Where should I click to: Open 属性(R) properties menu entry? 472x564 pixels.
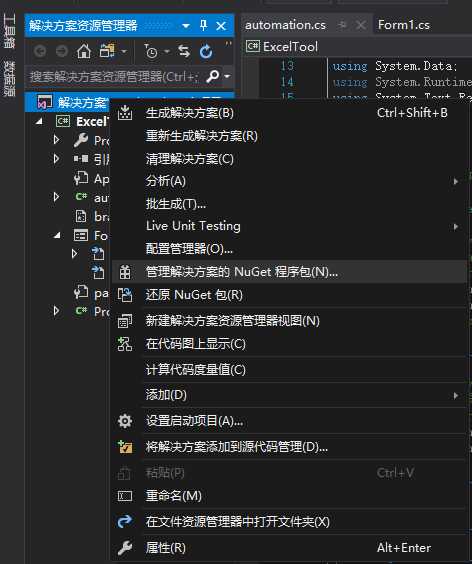pyautogui.click(x=289, y=548)
